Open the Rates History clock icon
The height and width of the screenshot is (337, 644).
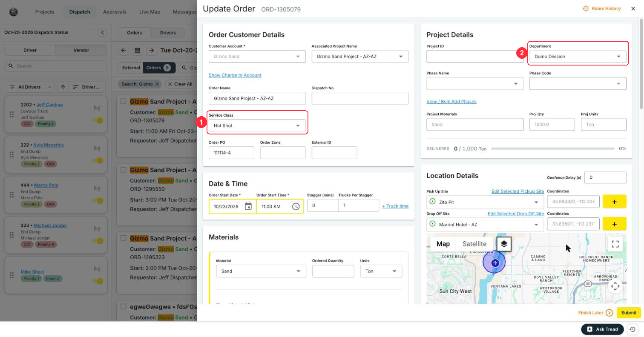[x=586, y=9]
